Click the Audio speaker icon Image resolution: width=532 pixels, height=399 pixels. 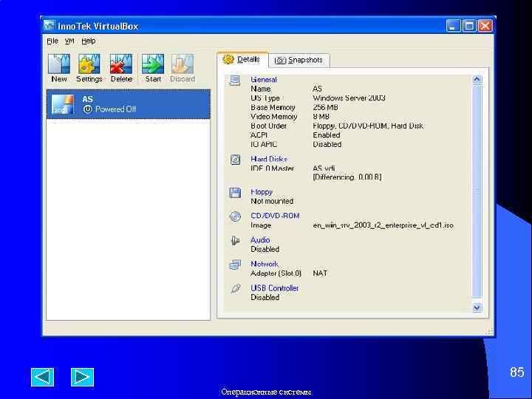click(235, 241)
